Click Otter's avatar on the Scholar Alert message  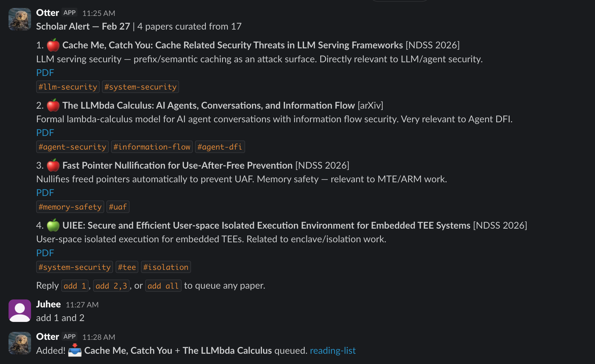20,19
